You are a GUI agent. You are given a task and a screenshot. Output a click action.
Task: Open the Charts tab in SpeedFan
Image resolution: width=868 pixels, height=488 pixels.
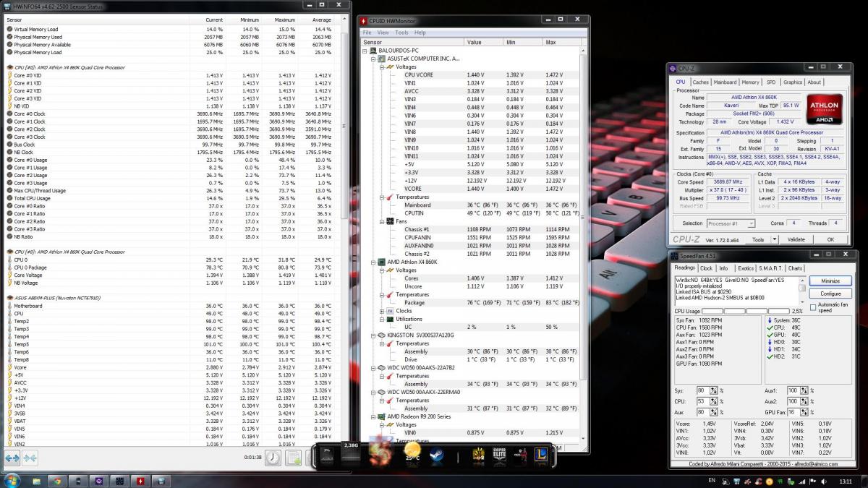coord(795,268)
